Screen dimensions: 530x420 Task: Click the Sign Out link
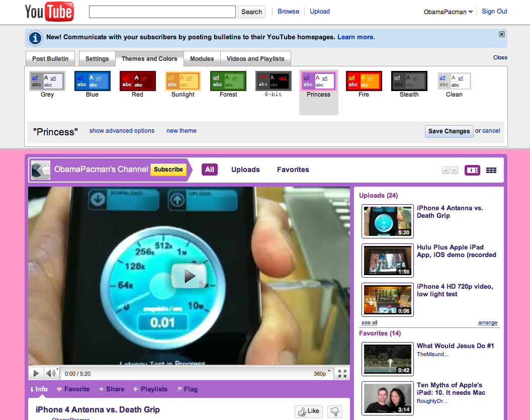pyautogui.click(x=494, y=11)
